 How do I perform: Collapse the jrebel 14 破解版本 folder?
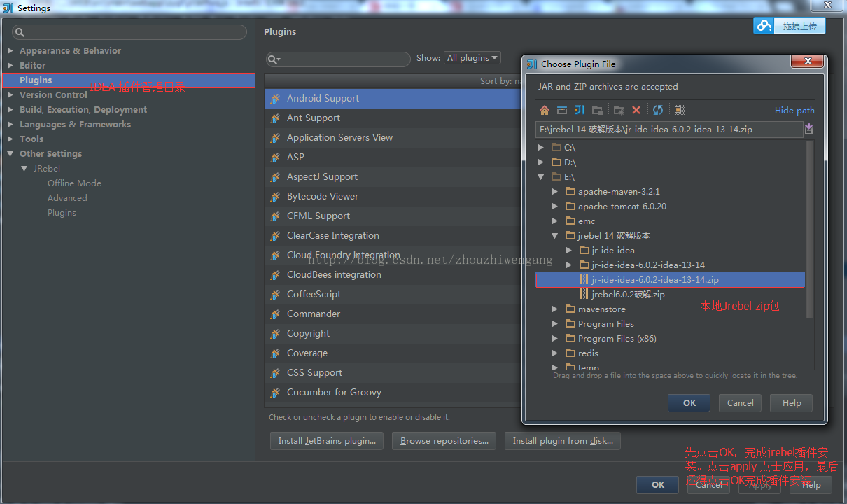pos(554,235)
